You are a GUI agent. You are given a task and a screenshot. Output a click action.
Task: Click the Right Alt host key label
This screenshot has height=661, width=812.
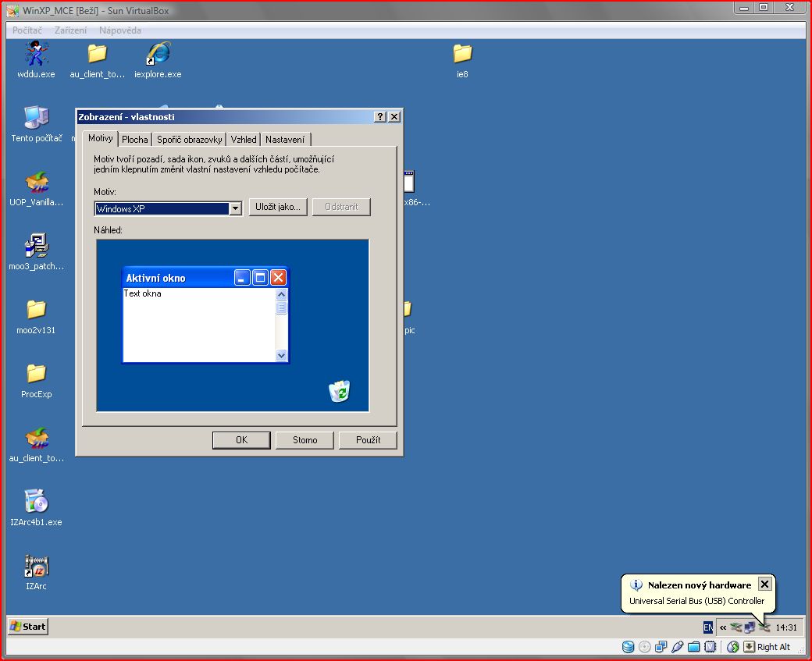coord(774,646)
